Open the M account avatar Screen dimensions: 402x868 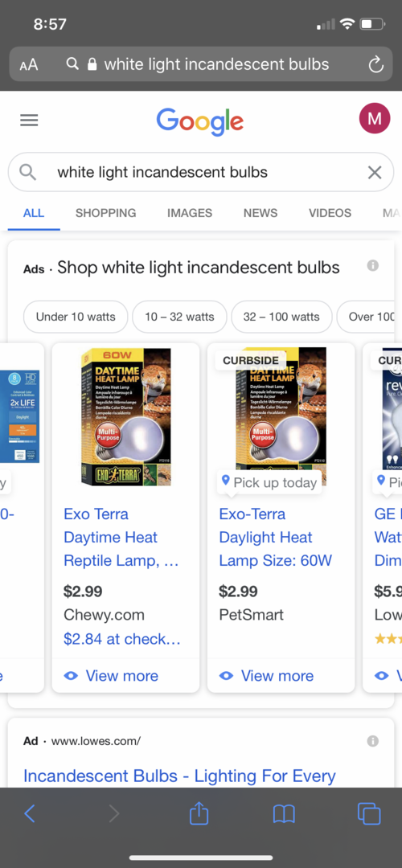click(x=375, y=118)
